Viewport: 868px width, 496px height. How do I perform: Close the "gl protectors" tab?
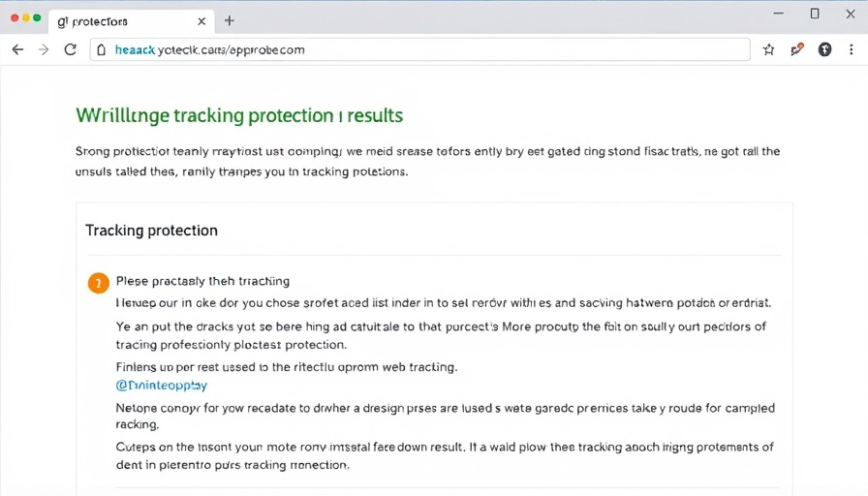tap(201, 20)
